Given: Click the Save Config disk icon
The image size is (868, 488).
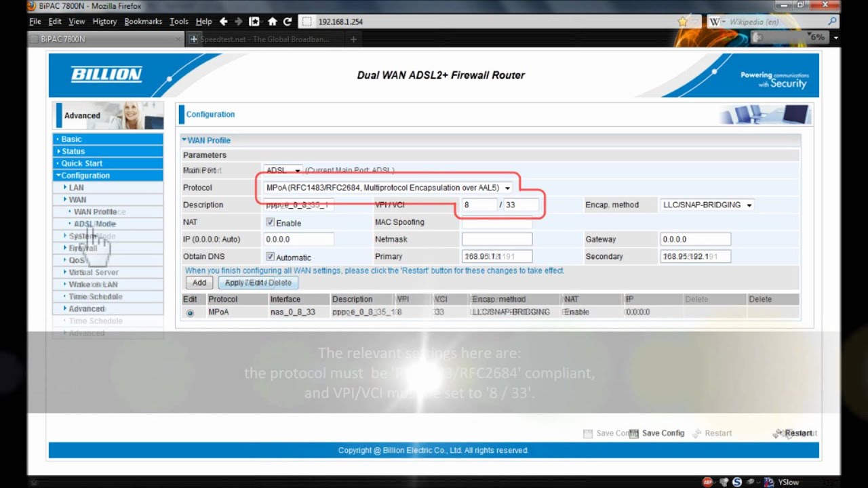Looking at the screenshot, I should click(633, 434).
